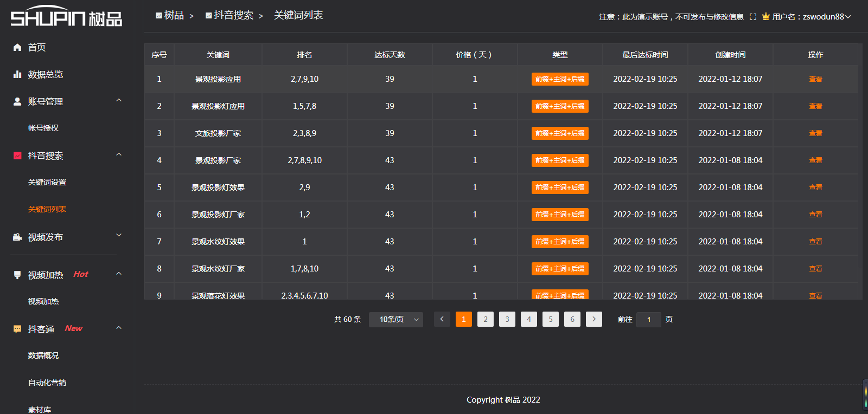Image resolution: width=868 pixels, height=414 pixels.
Task: Click 查看 for 景观投影灯厂家 row
Action: tap(815, 215)
